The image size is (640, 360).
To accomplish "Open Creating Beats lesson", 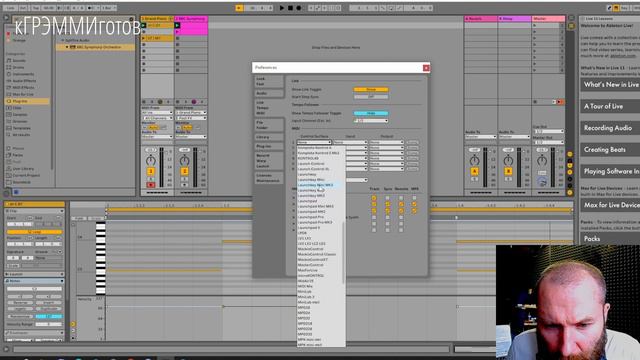I will [x=611, y=149].
